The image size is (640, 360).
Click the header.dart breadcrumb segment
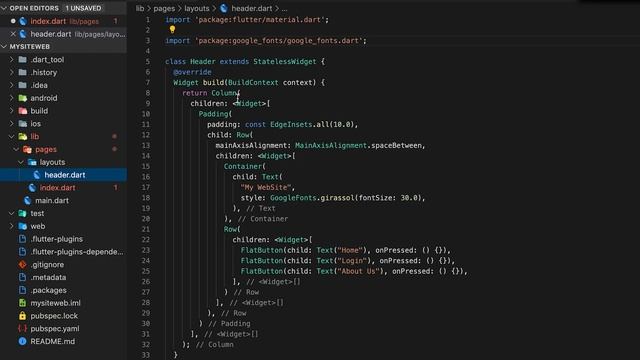[x=252, y=8]
